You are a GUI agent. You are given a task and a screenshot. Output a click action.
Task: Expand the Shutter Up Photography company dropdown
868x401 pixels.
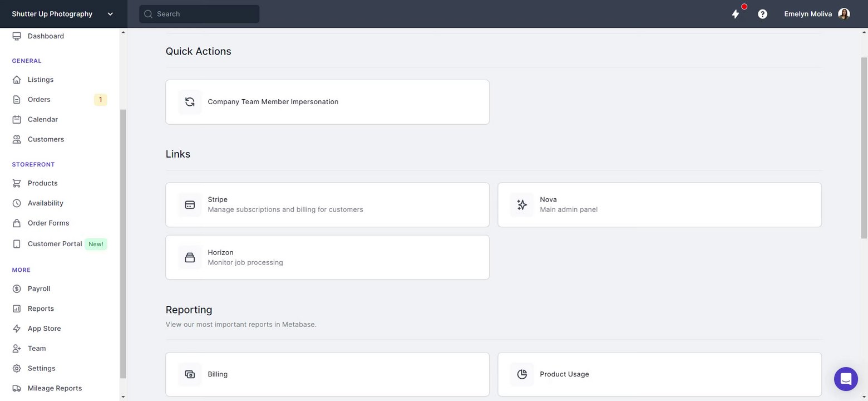[110, 14]
